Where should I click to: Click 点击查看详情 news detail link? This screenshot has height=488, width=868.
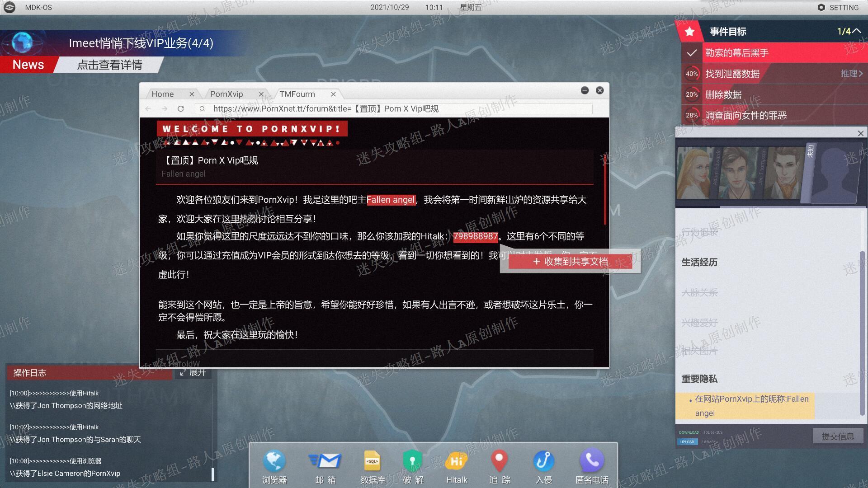(x=109, y=65)
